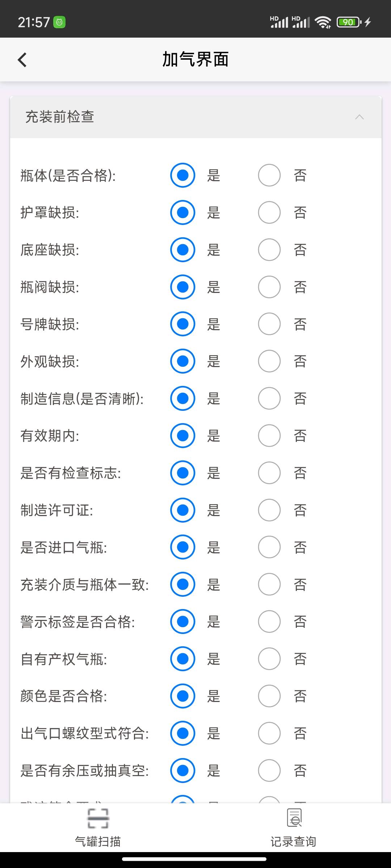Tap the green app notification icon
The height and width of the screenshot is (868, 391).
(59, 22)
